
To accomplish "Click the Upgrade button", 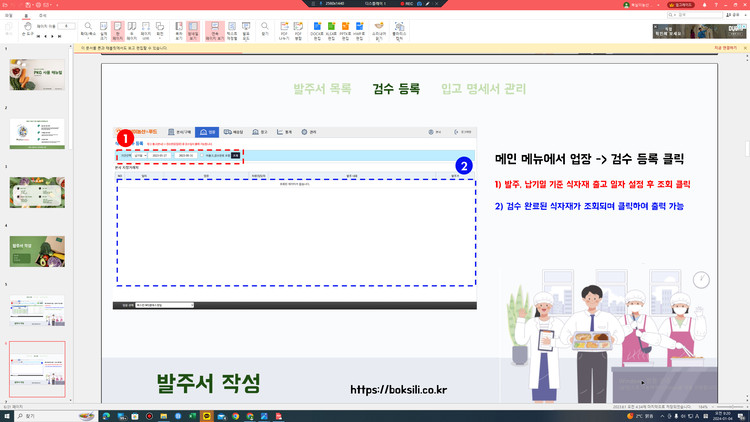I will point(681,5).
